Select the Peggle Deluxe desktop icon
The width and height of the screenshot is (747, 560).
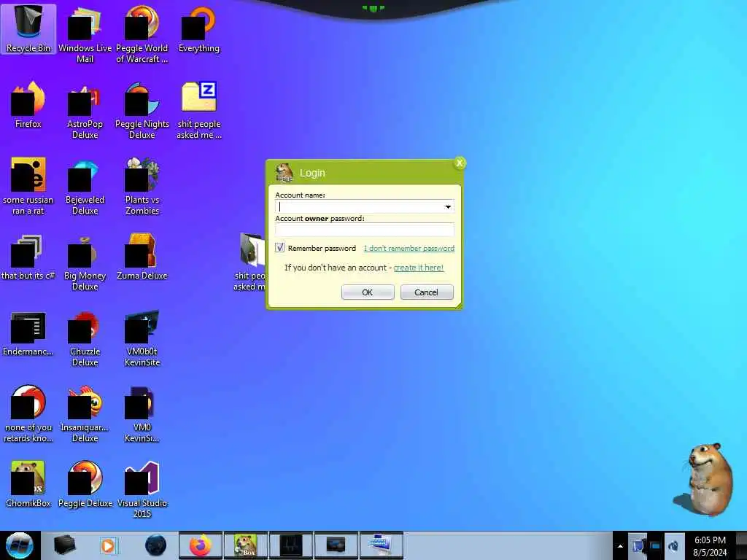click(x=85, y=484)
